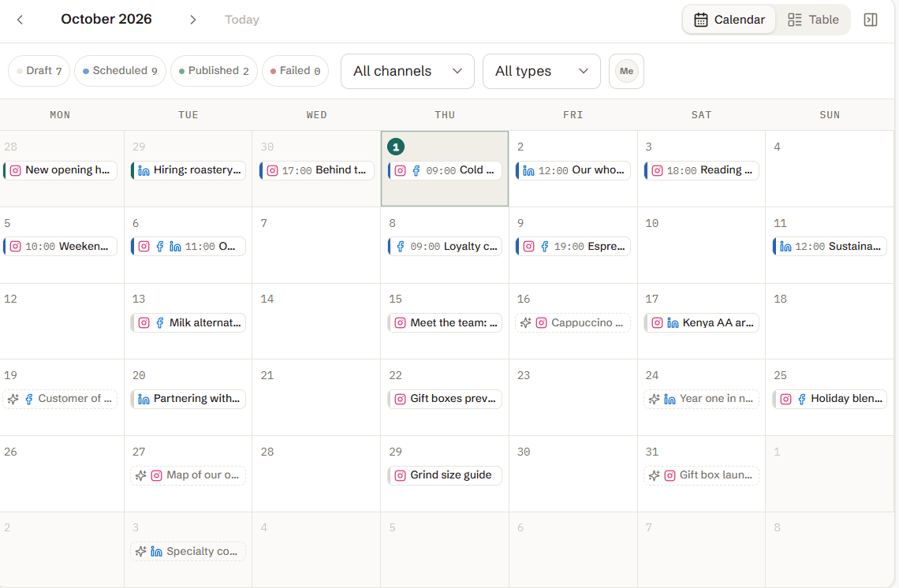Click sparkle icon on Customer of draft
899x588 pixels.
[x=13, y=399]
